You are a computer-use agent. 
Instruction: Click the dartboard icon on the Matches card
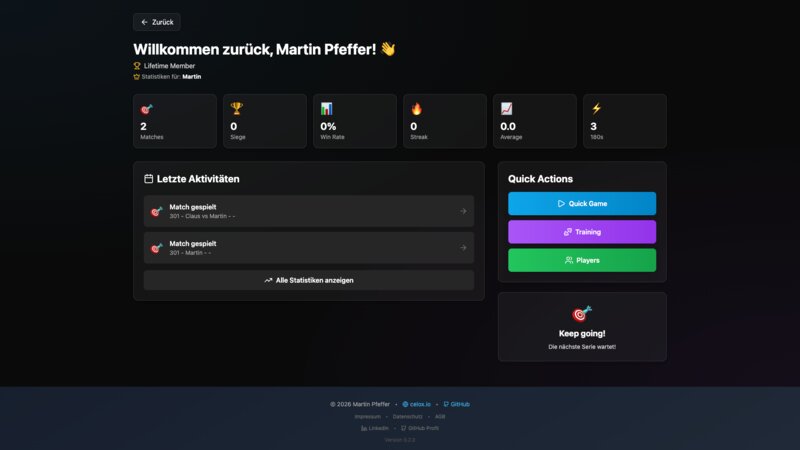point(146,108)
